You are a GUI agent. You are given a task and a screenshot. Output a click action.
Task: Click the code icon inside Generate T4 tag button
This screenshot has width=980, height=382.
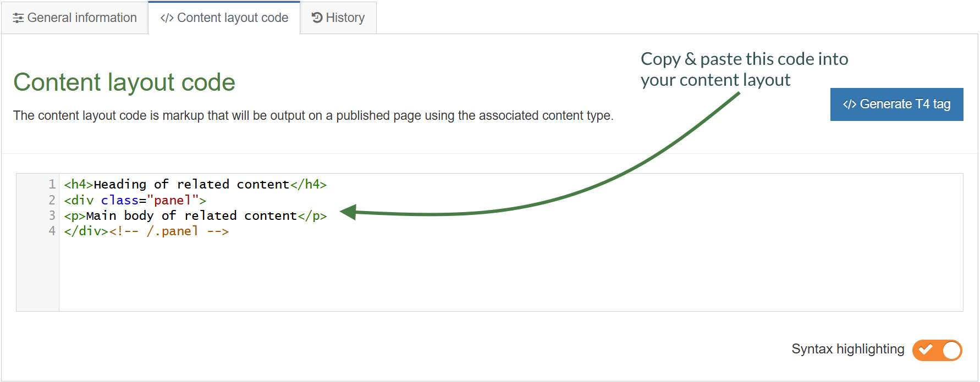coord(850,104)
